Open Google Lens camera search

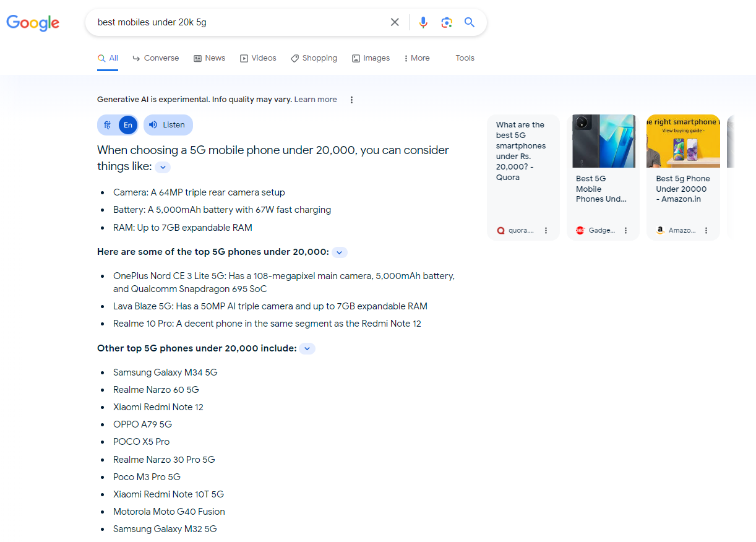pos(447,22)
